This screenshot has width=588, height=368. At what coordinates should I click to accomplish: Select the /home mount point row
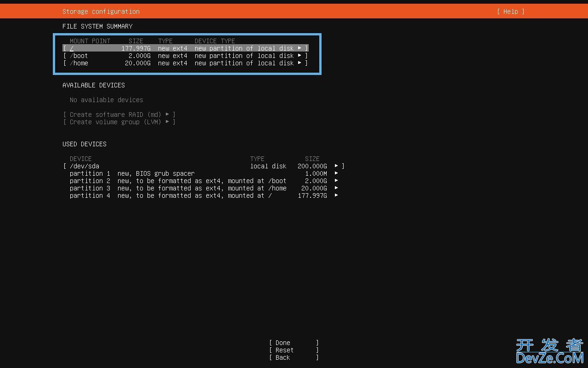tap(186, 63)
